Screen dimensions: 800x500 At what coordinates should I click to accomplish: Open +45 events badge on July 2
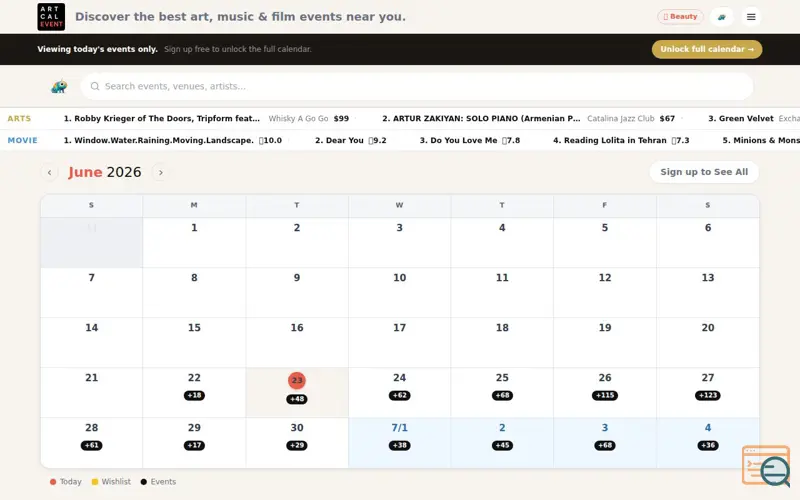pos(502,445)
